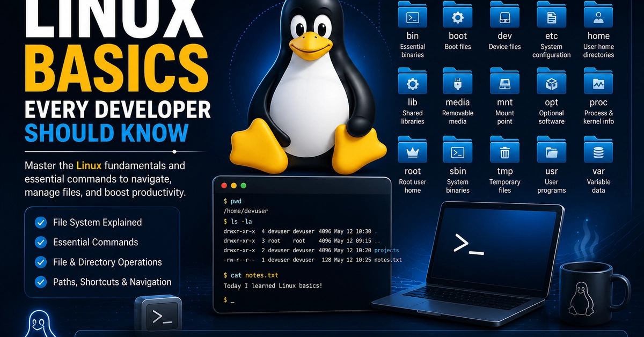Click the "User home directories" description
The width and height of the screenshot is (644, 337).
click(598, 51)
